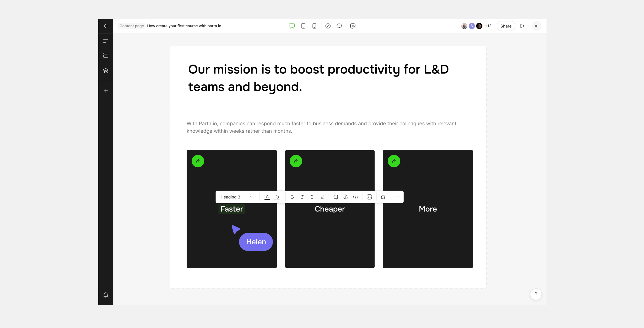The image size is (644, 328).
Task: Open the Heading 3 style dropdown
Action: point(236,197)
